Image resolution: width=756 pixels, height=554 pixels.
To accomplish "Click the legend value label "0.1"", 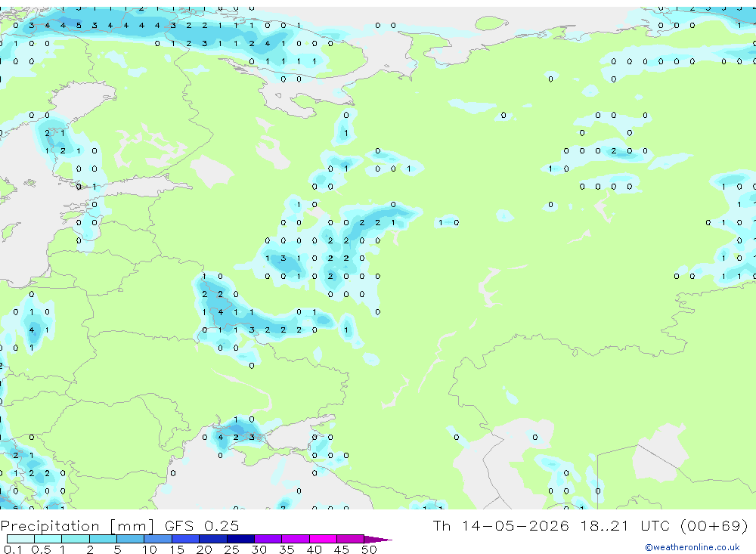I will tap(14, 549).
